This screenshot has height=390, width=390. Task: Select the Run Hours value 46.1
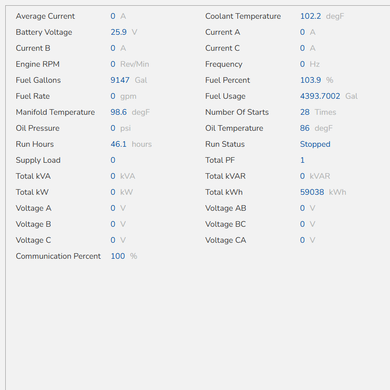[119, 144]
